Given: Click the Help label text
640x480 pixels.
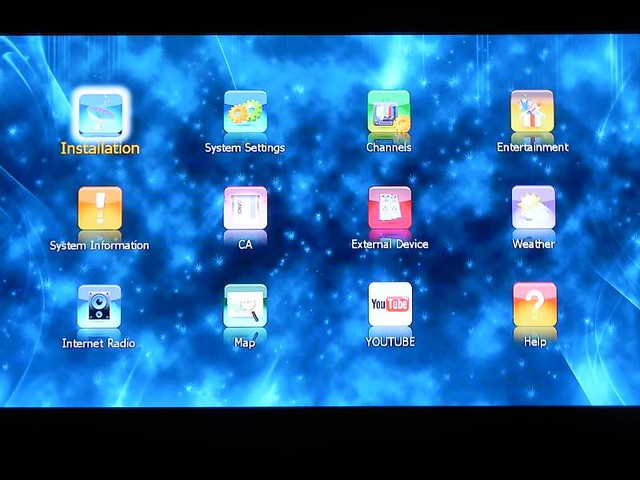Looking at the screenshot, I should [x=535, y=342].
